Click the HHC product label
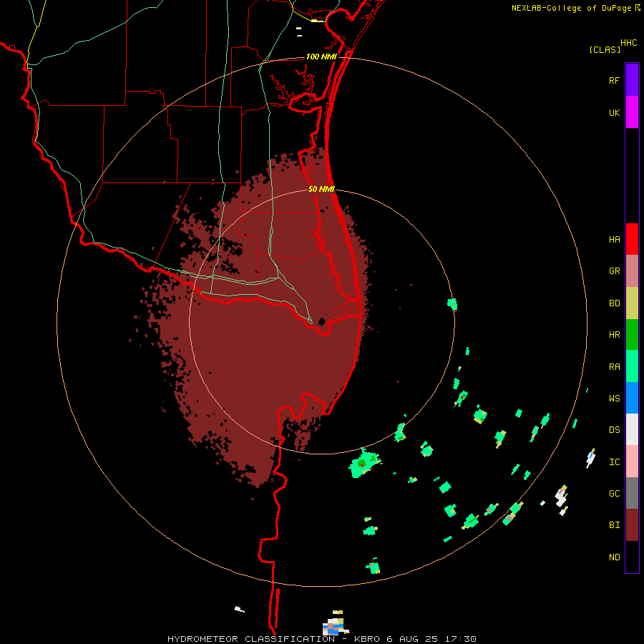 629,43
